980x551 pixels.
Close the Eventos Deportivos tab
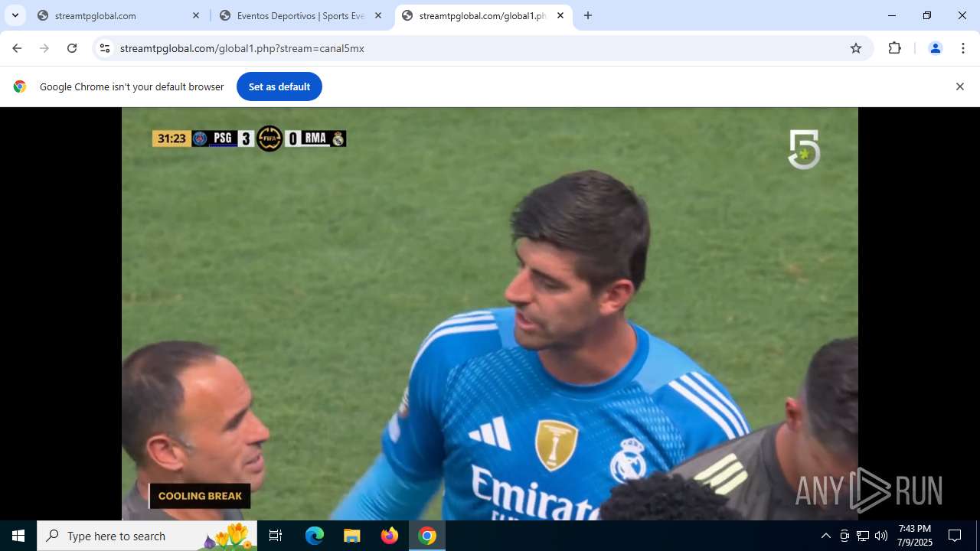(x=378, y=15)
